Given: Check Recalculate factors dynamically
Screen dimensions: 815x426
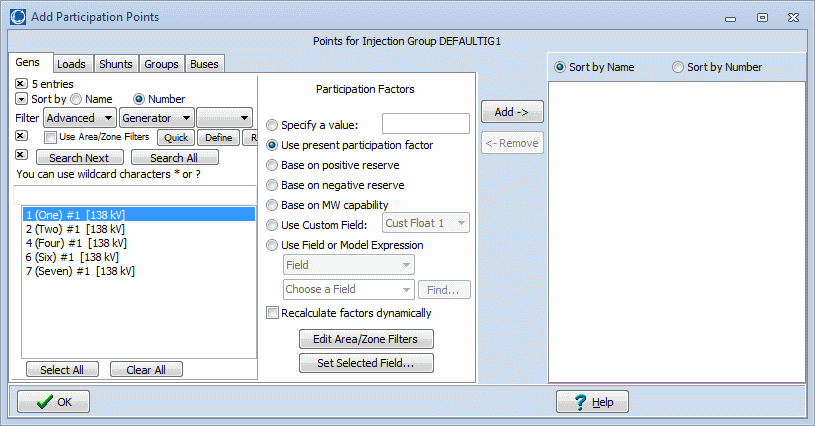Looking at the screenshot, I should [x=273, y=313].
